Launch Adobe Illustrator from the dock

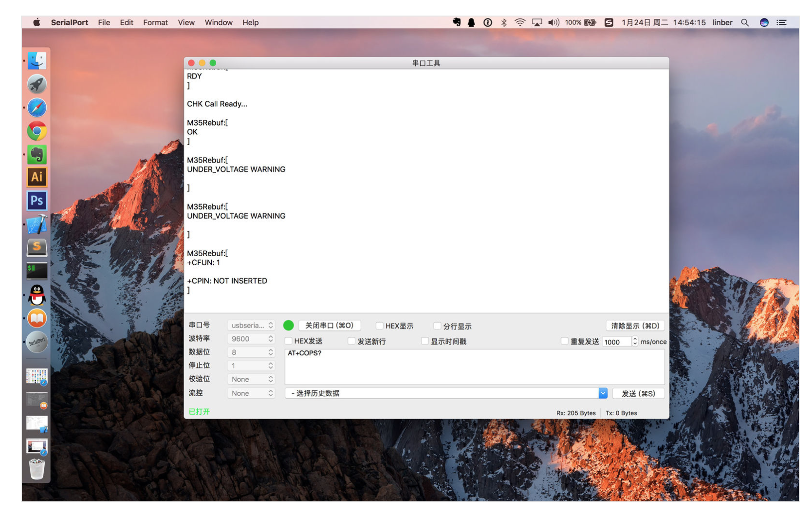click(x=37, y=177)
